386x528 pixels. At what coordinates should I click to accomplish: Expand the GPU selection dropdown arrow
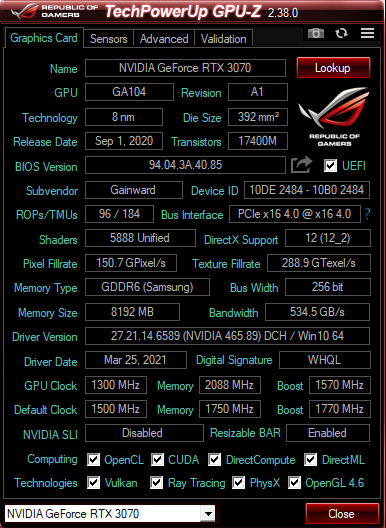click(208, 514)
